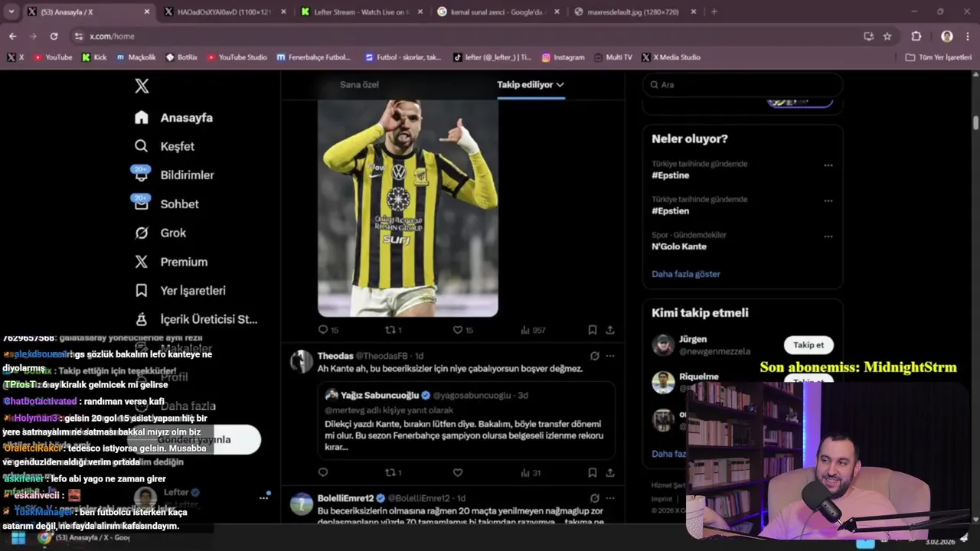980x551 pixels.
Task: Focus the Ara search field
Action: [743, 85]
